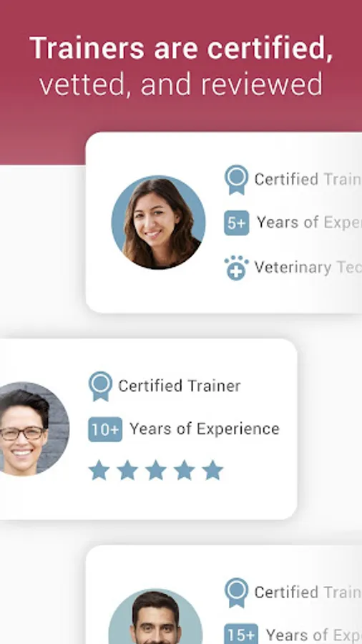Select the third rating star
This screenshot has width=362, height=644.
pos(155,470)
